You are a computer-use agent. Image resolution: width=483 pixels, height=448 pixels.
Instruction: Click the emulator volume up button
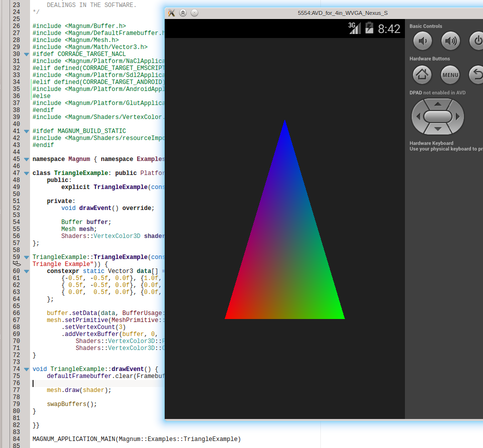[450, 41]
